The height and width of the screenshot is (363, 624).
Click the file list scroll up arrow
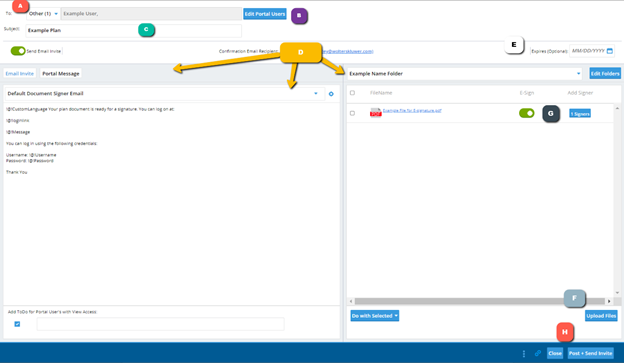click(x=617, y=108)
